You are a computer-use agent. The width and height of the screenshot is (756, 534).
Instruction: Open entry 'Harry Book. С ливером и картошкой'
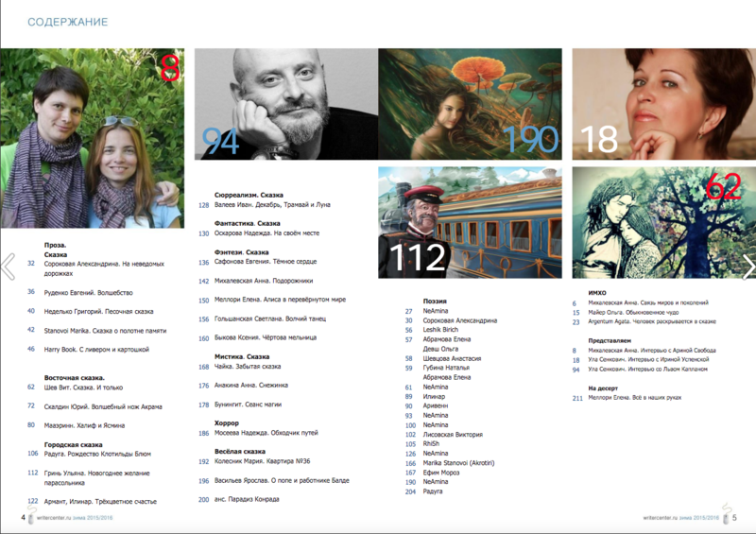[x=96, y=350]
